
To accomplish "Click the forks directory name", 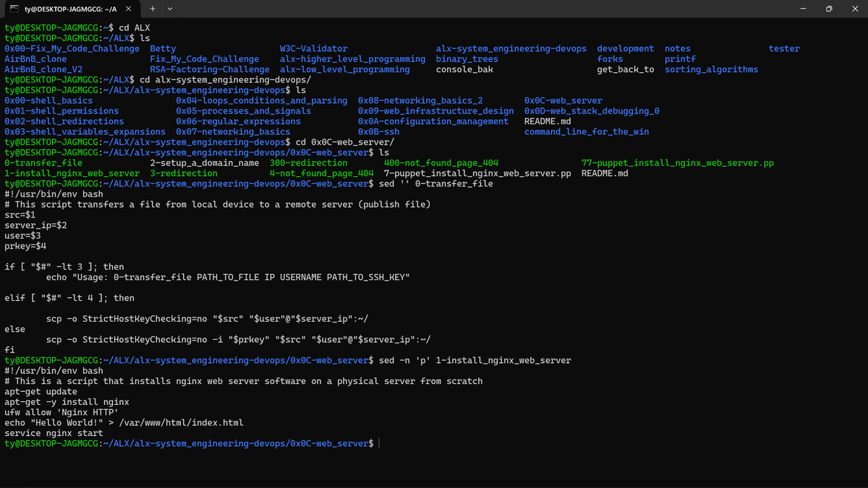I will [610, 59].
